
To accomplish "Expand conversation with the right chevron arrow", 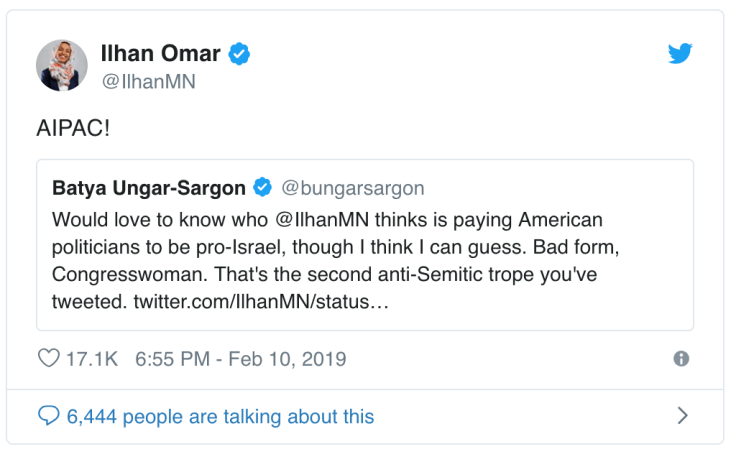I will tap(682, 415).
